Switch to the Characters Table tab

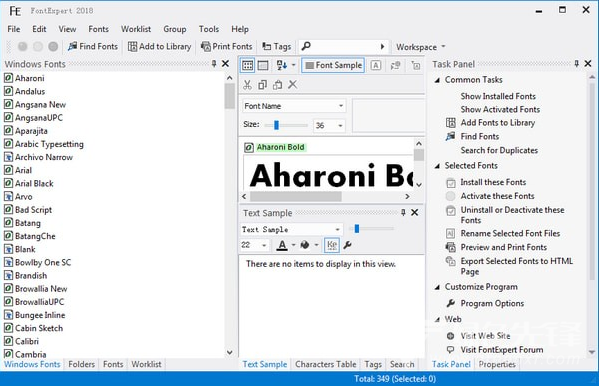click(x=325, y=365)
